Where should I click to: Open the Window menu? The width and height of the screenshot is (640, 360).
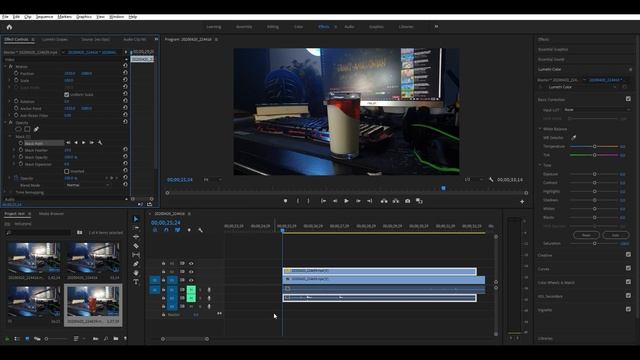click(x=117, y=17)
